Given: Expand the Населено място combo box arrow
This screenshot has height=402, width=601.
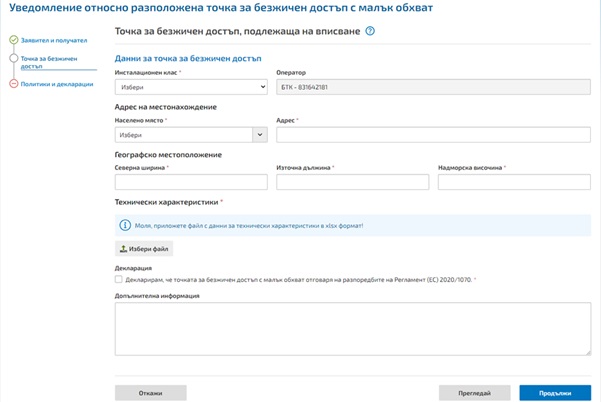Looking at the screenshot, I should click(260, 135).
